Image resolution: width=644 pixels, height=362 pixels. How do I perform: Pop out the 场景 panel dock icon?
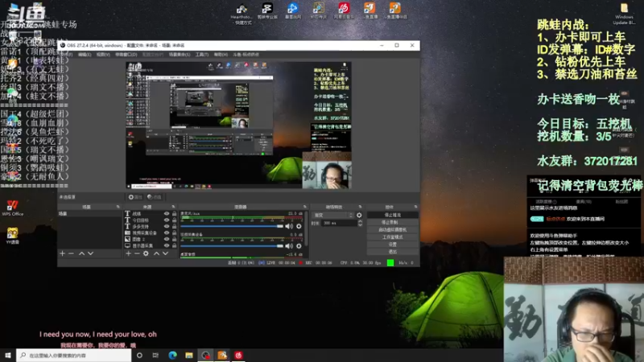118,207
